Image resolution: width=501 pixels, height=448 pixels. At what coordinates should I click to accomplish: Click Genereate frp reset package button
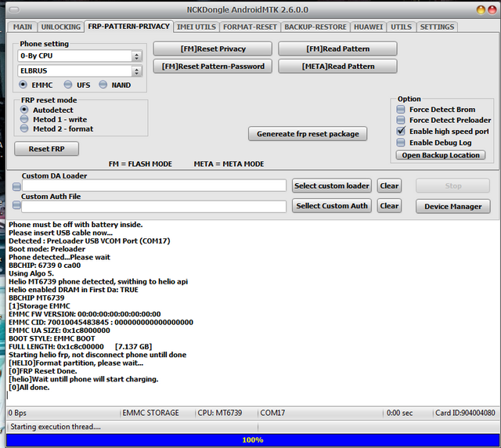(308, 134)
